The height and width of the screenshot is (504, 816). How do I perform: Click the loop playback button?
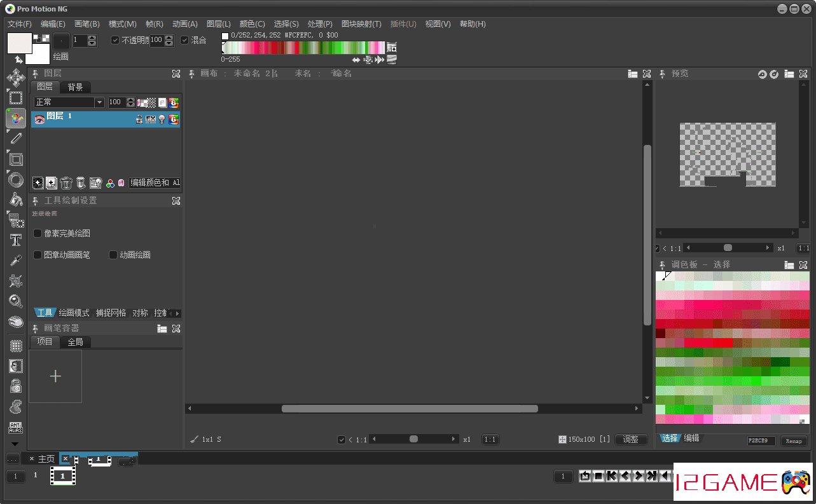[585, 476]
